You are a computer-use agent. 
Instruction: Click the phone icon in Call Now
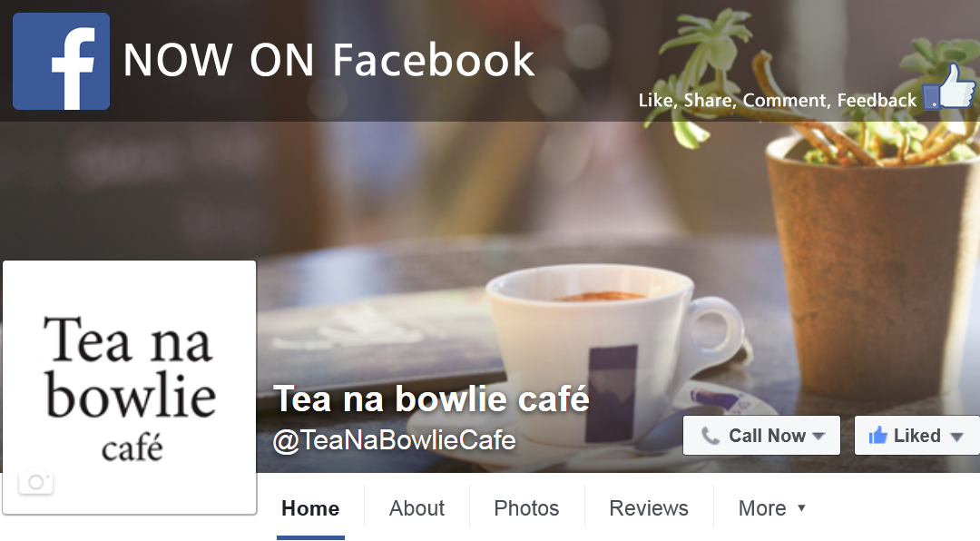(x=710, y=436)
